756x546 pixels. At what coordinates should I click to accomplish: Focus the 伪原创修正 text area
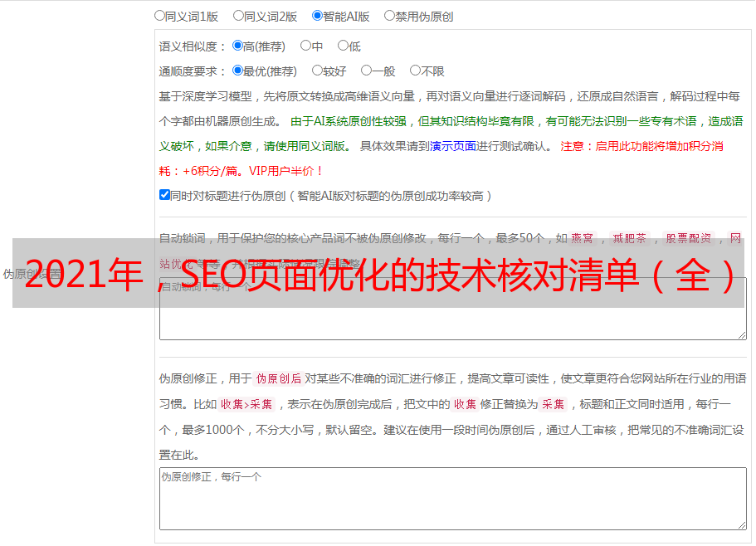[x=452, y=502]
